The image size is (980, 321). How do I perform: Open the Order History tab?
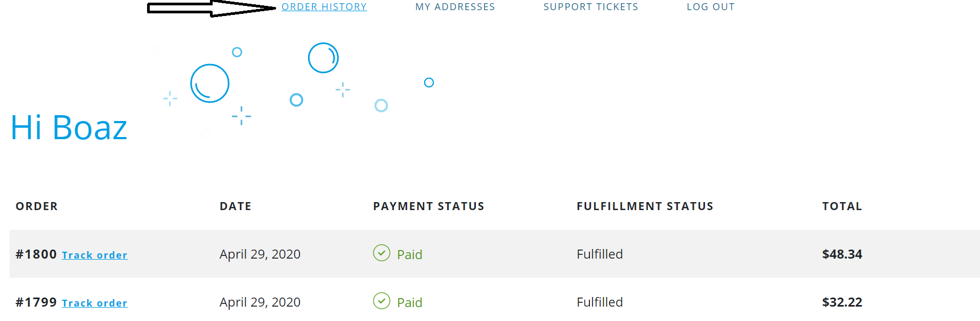[324, 7]
